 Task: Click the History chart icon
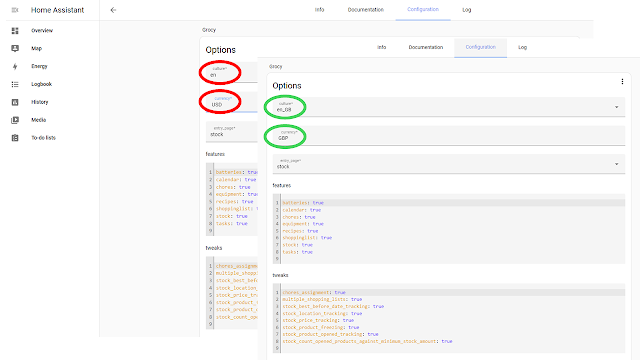(x=15, y=102)
